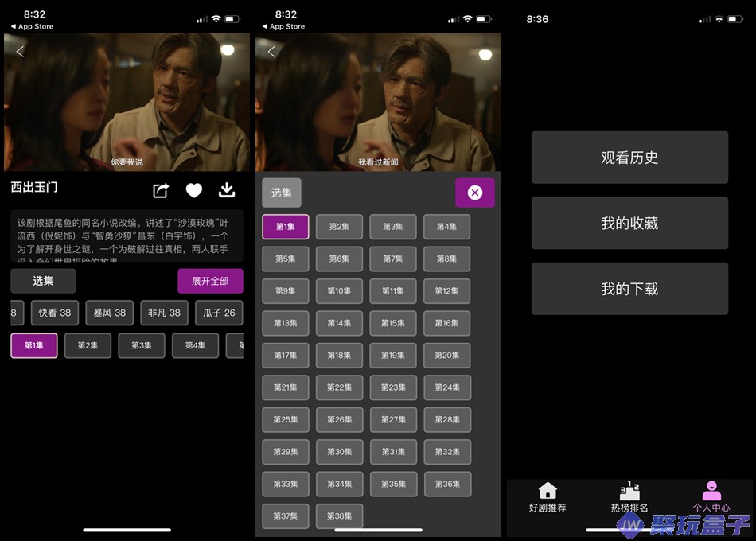
Task: Open 我的收藏 favorites list
Action: (629, 223)
